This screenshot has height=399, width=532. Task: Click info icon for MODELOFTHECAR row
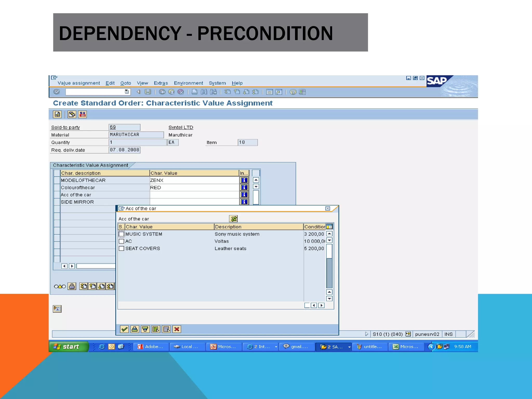coord(244,180)
